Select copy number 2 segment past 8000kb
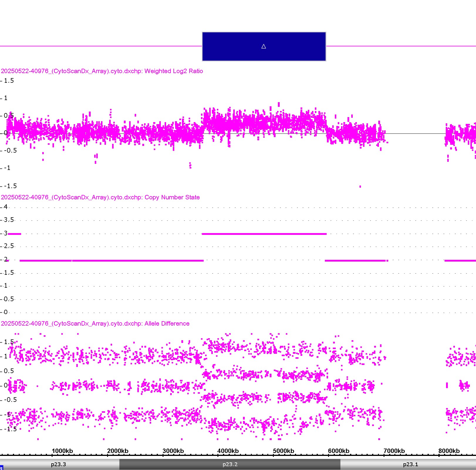Screen dimensions: 476x470 pyautogui.click(x=460, y=261)
